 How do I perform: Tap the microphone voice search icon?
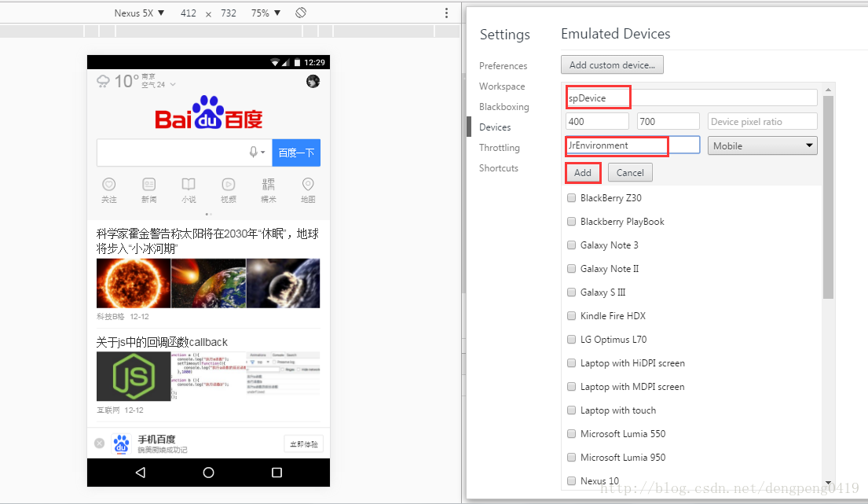[x=254, y=152]
